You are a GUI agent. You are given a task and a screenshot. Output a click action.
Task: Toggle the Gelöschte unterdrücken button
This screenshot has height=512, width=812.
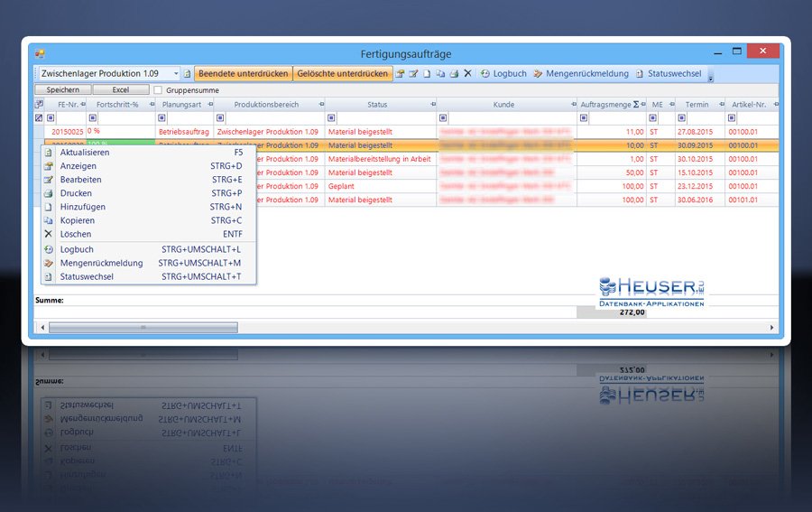tap(342, 73)
